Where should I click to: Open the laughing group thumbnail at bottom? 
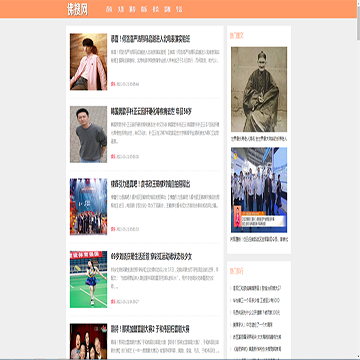[88, 341]
